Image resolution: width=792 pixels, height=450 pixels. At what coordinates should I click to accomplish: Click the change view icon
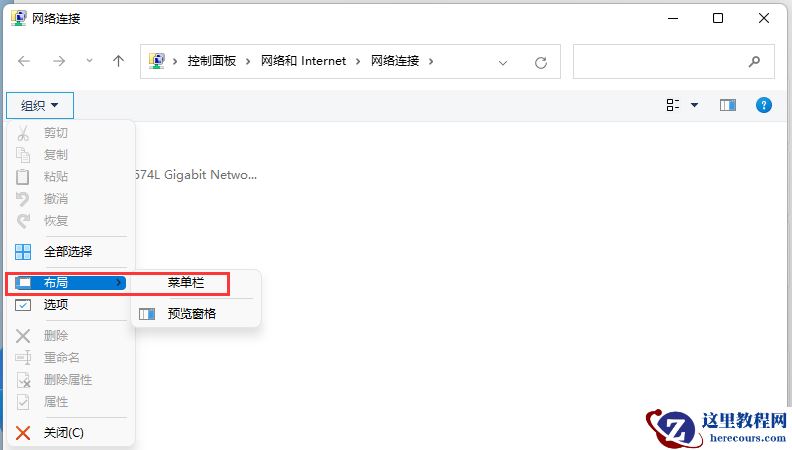673,105
